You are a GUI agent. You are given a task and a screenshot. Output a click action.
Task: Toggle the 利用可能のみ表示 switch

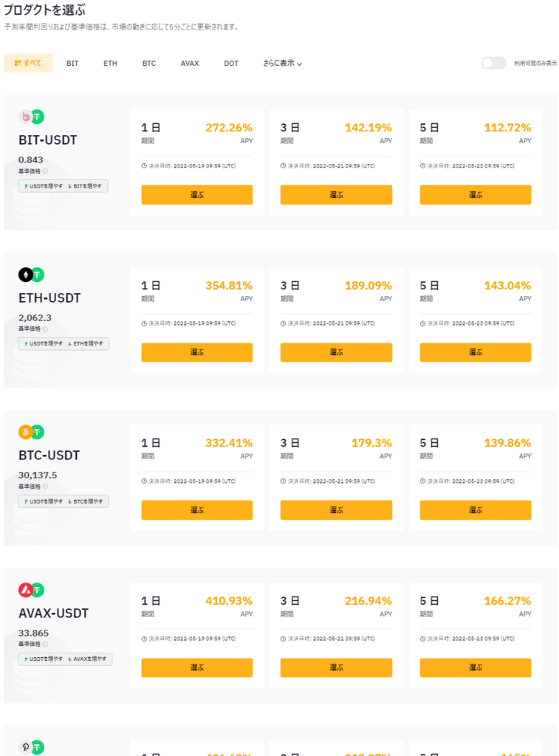493,63
